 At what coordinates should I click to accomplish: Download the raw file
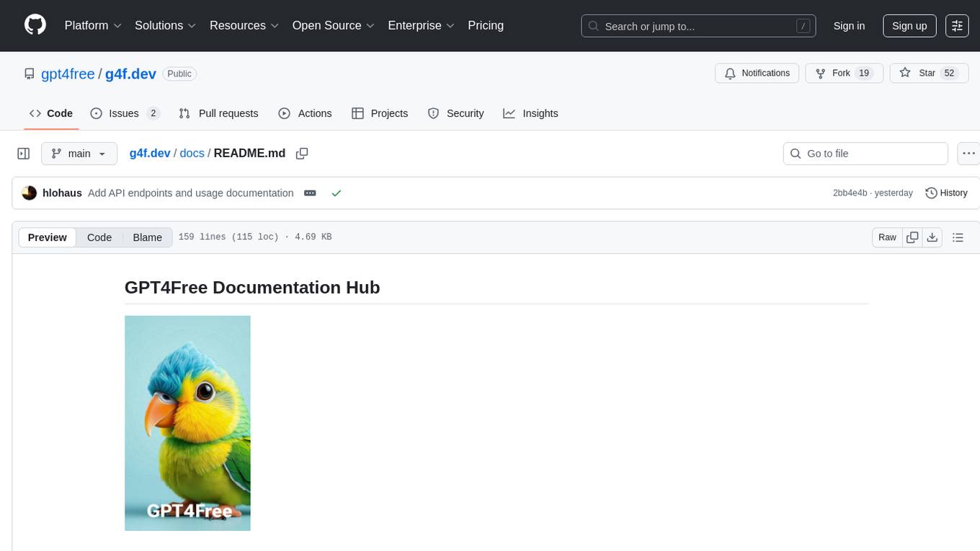click(932, 237)
